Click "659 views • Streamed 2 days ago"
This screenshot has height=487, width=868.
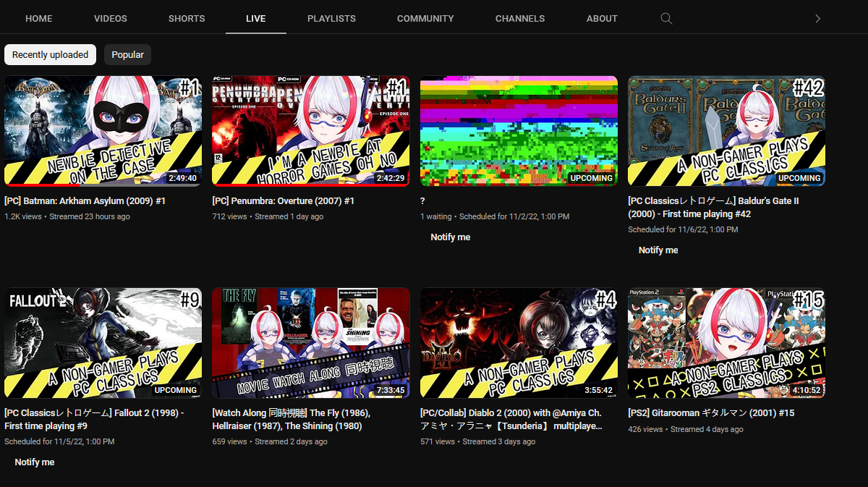[270, 441]
